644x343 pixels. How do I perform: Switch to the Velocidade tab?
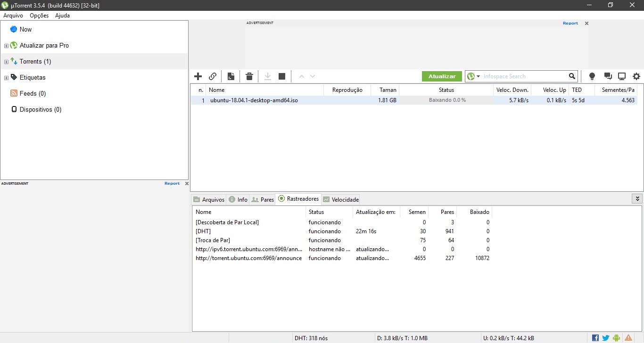point(341,199)
